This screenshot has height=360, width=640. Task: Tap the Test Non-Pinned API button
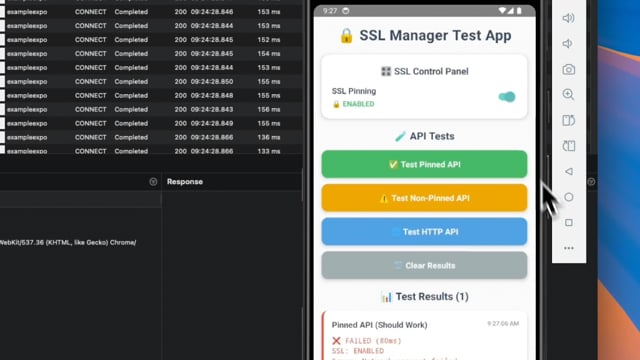[x=424, y=198]
